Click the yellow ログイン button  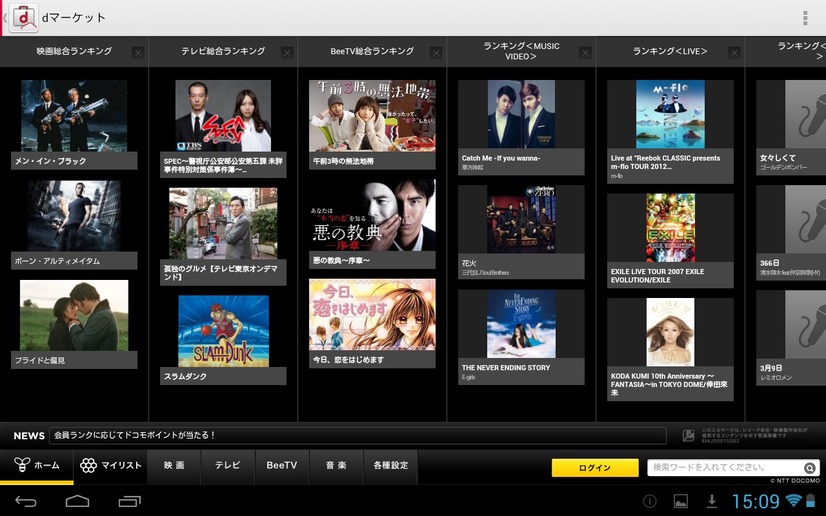[x=595, y=468]
